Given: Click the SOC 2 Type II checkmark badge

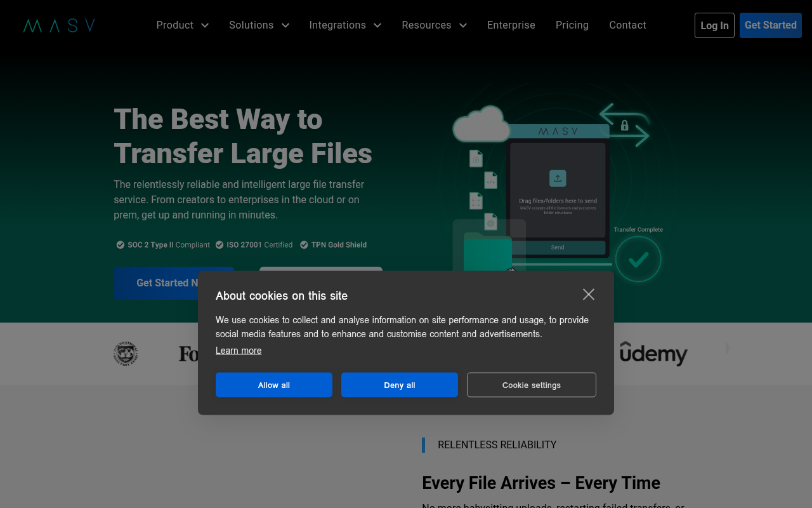Looking at the screenshot, I should pyautogui.click(x=120, y=244).
